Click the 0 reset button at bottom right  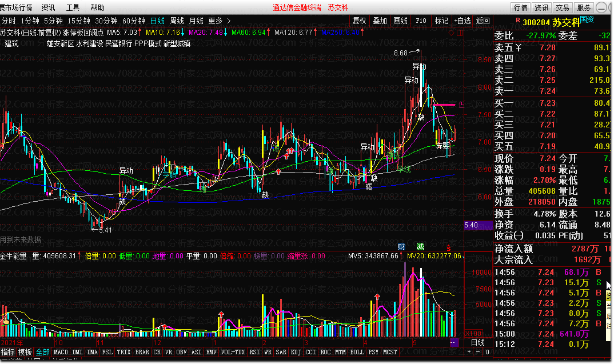point(487,352)
